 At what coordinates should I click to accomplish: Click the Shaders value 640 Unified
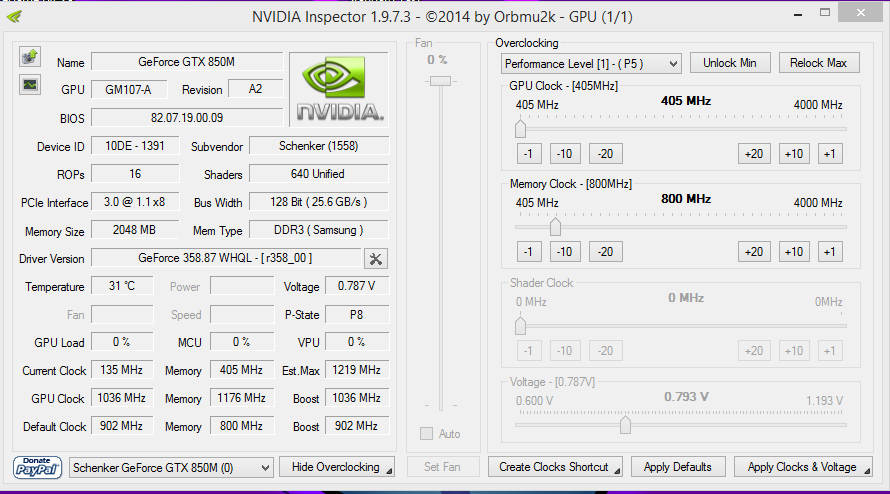318,174
